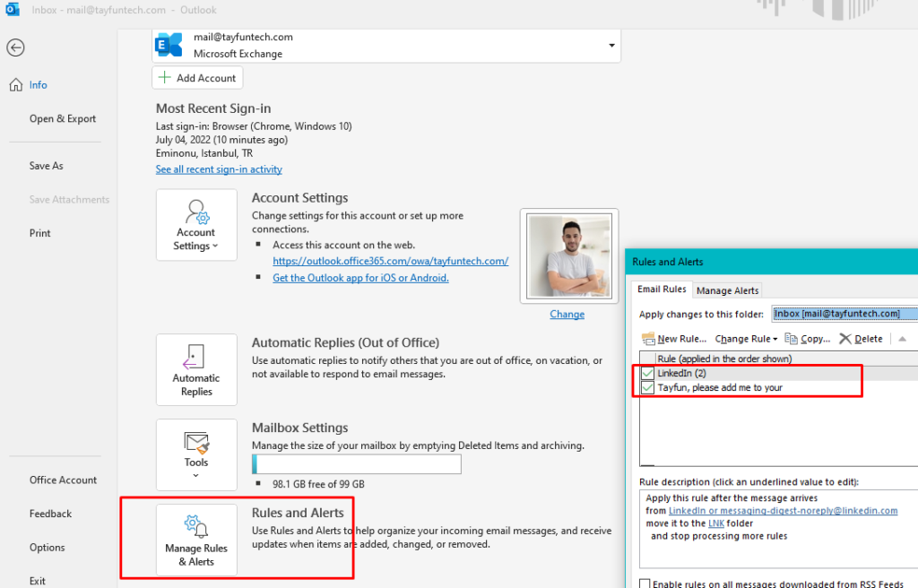
Task: Switch to the Manage Alerts tab
Action: [x=727, y=290]
